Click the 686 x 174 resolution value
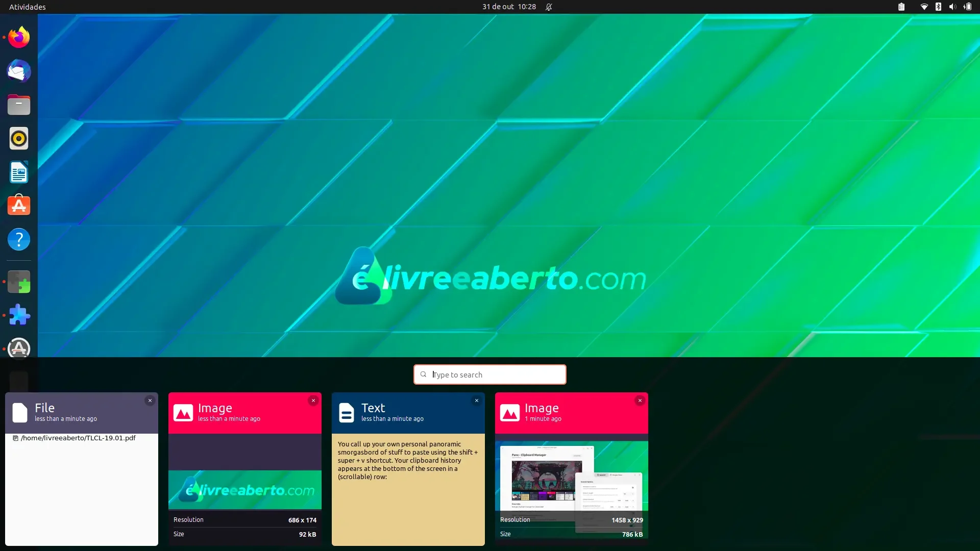The image size is (980, 551). pyautogui.click(x=302, y=520)
